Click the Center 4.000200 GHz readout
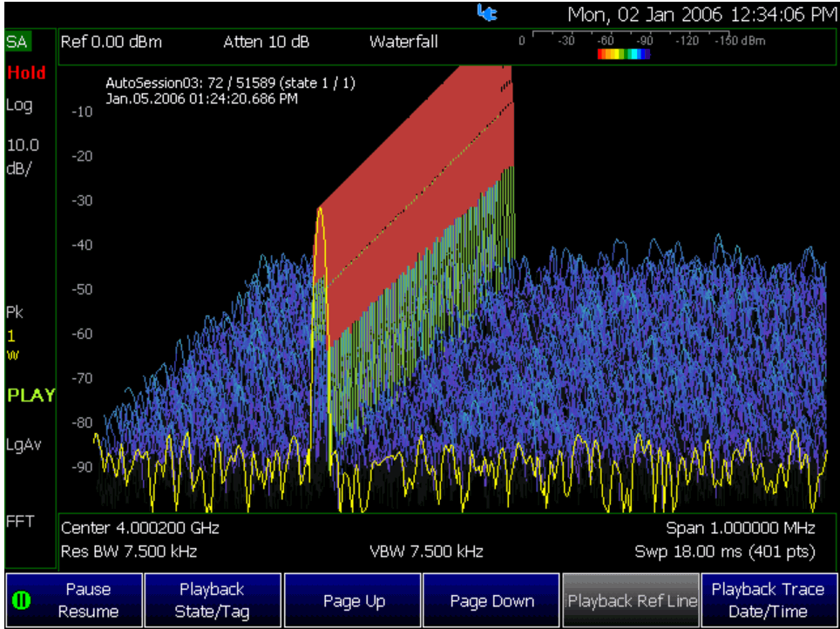Screen dimensions: 840x629 point(140,528)
